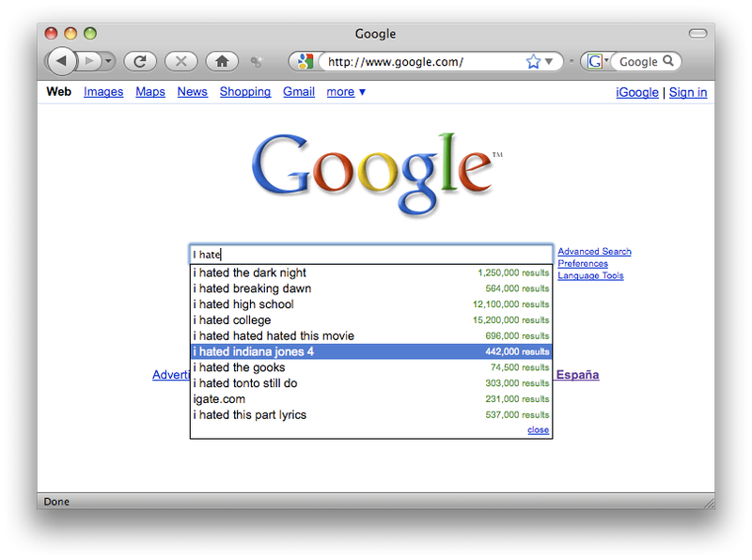
Task: Click the window resize grip corner
Action: pyautogui.click(x=709, y=503)
